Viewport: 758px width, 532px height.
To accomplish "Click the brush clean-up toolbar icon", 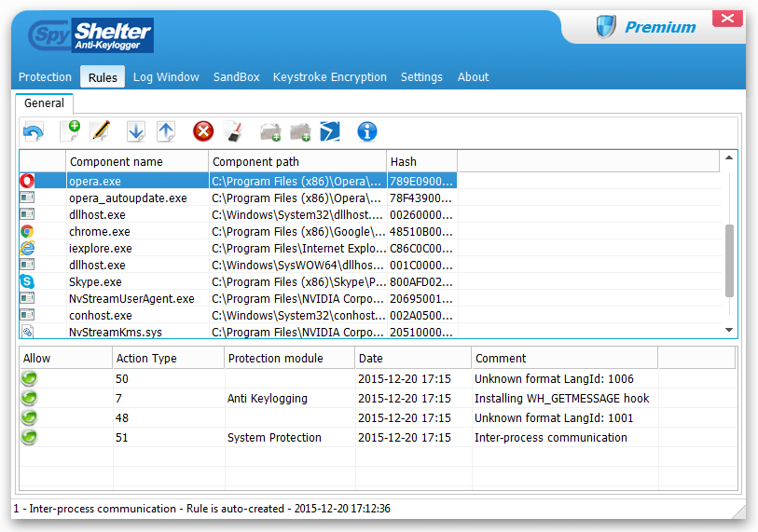I will (234, 131).
